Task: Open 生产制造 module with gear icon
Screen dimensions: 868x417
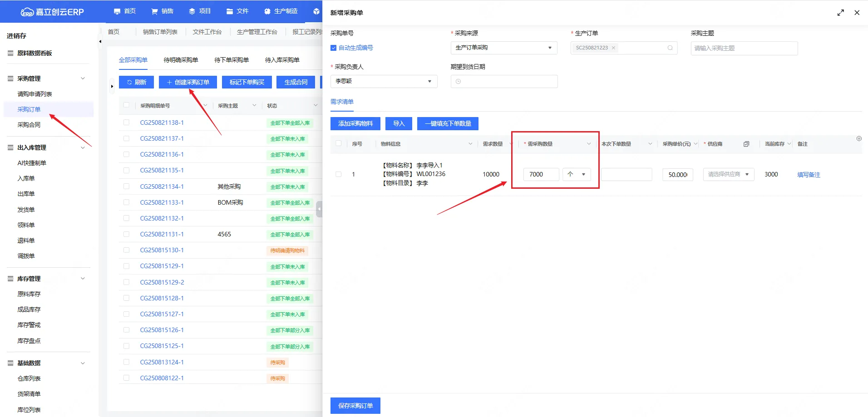Action: click(281, 11)
